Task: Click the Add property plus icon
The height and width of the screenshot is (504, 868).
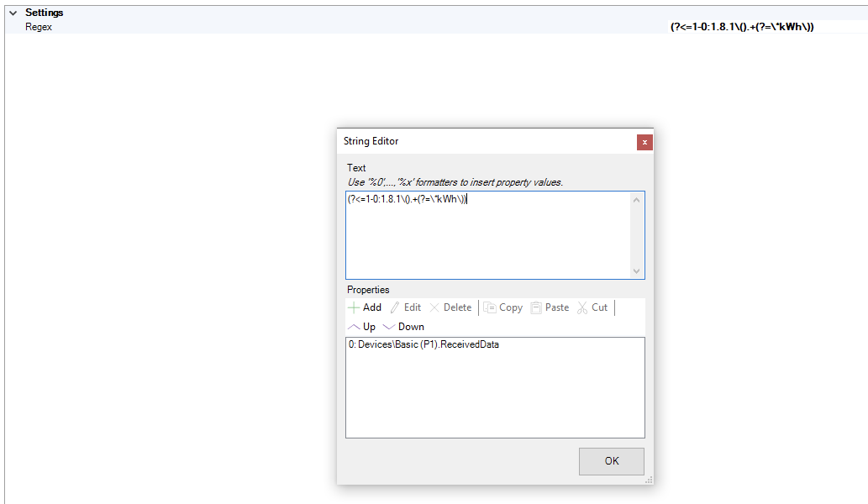Action: (x=354, y=307)
